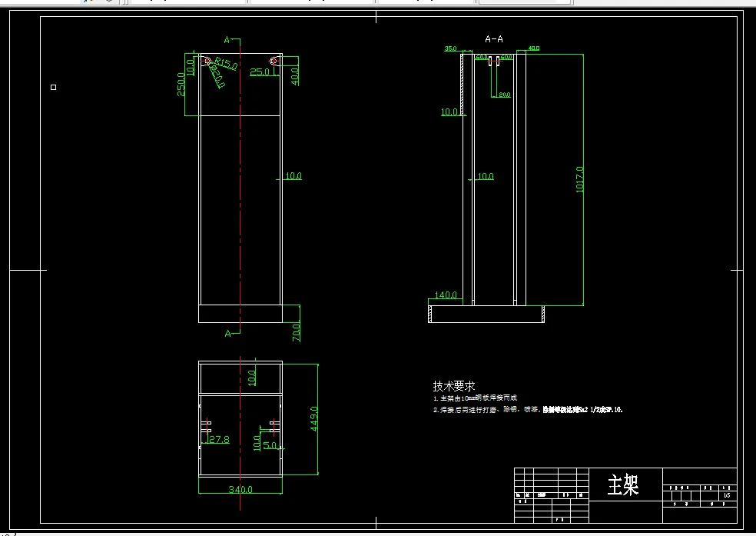The image size is (756, 536).
Task: Click the 70.0 base height dimension
Action: [297, 332]
